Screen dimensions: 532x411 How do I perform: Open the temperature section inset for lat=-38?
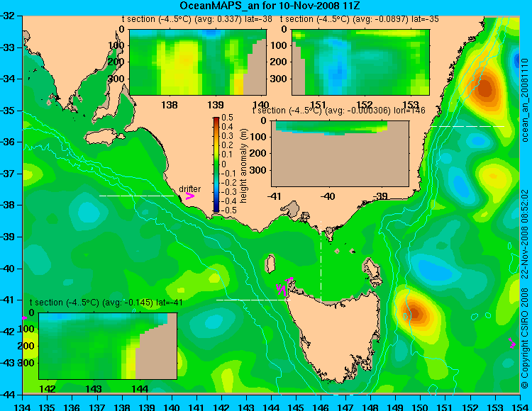point(198,62)
